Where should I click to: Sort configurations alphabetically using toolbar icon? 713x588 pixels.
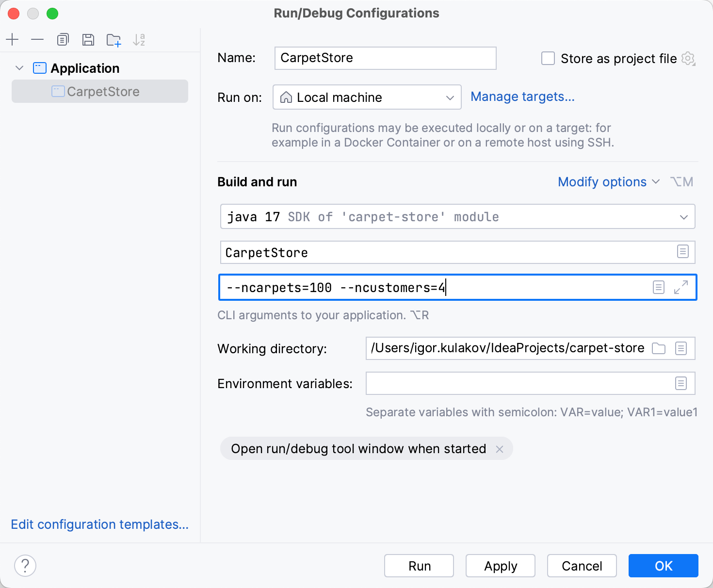[139, 40]
